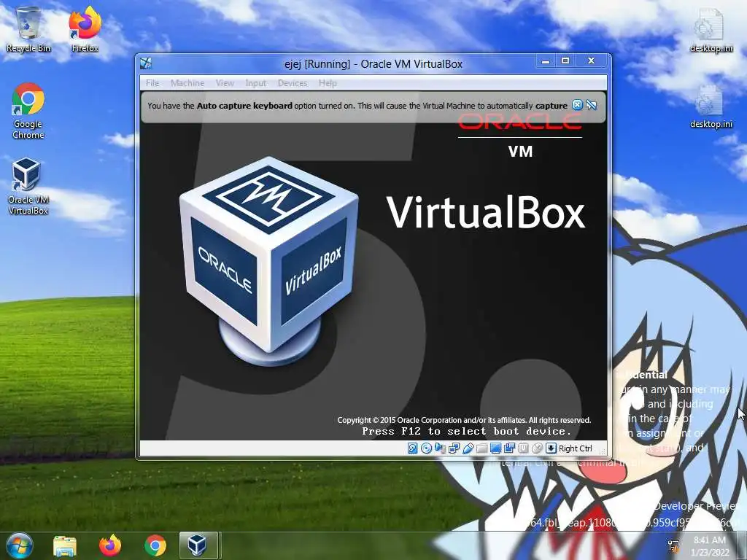Click the CPU features status icon
This screenshot has height=560, width=747.
tap(523, 448)
